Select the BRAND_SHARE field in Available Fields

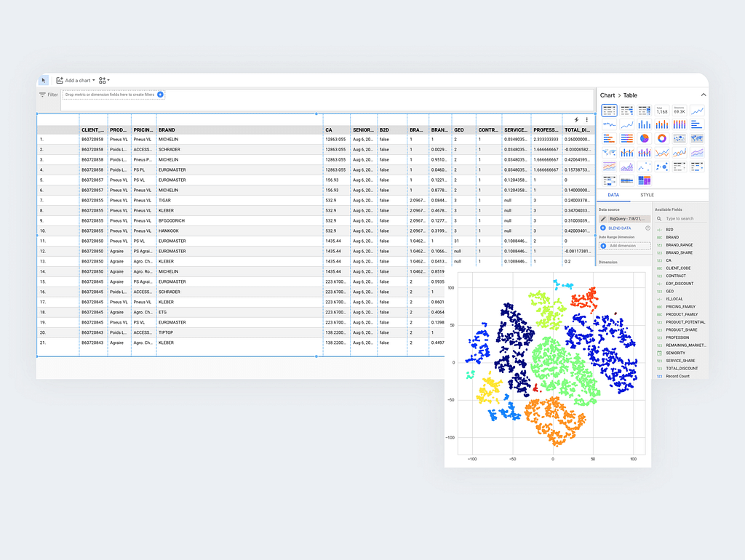coord(680,252)
